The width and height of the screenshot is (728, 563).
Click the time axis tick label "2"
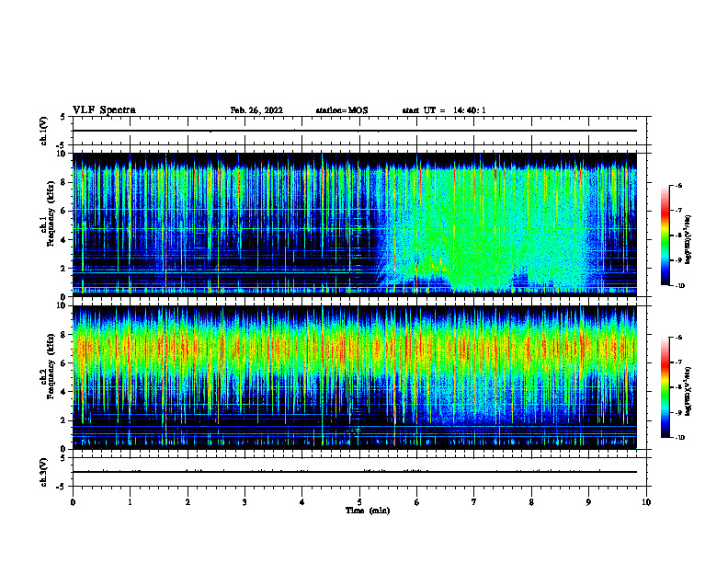[188, 502]
